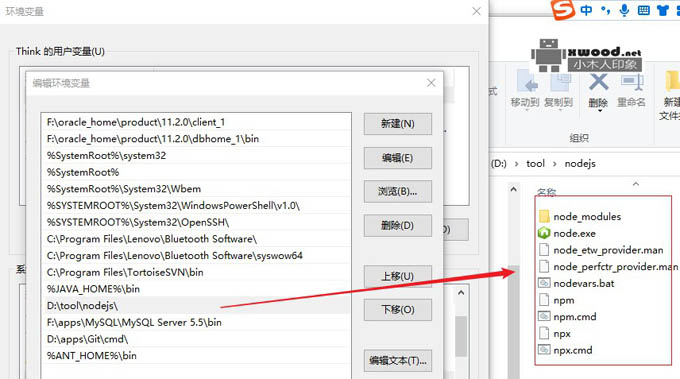Select the Bluetooth Software\syswow64 entry
This screenshot has height=379, width=680.
[x=196, y=255]
